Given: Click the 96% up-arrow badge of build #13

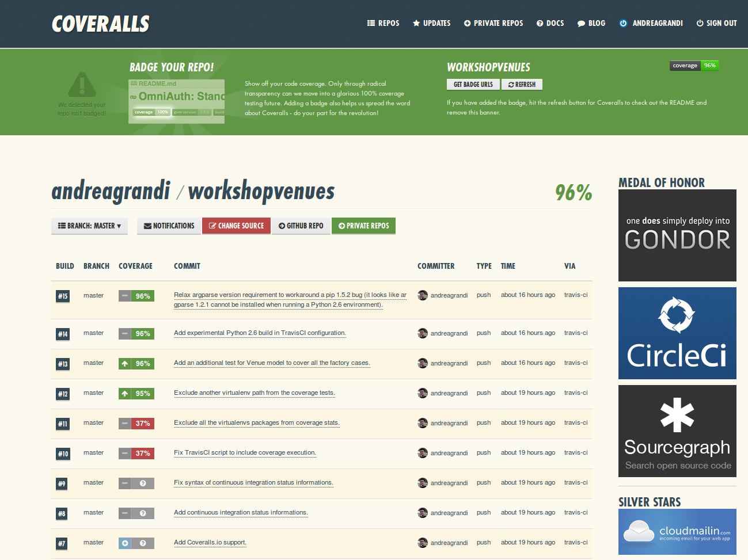Looking at the screenshot, I should (136, 363).
